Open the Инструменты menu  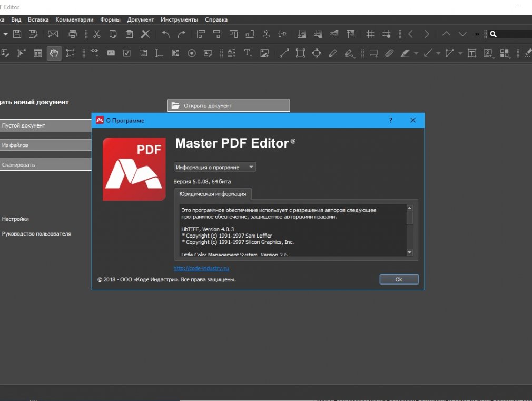click(180, 19)
